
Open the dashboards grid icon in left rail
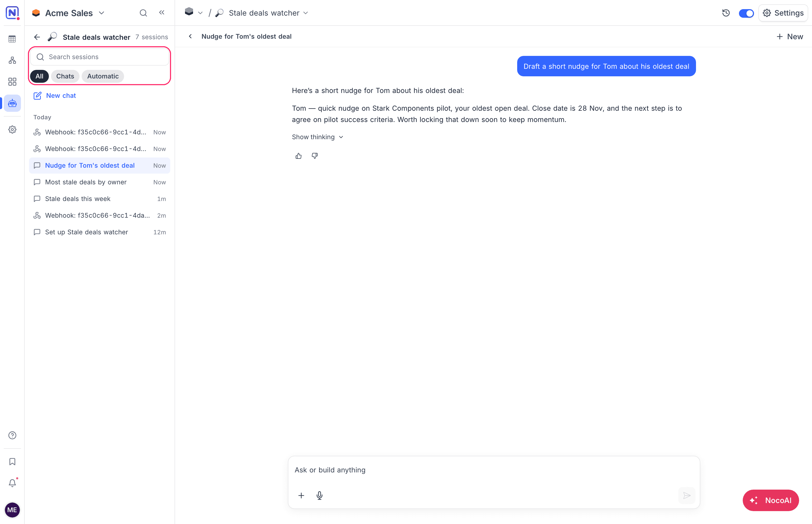(x=12, y=82)
